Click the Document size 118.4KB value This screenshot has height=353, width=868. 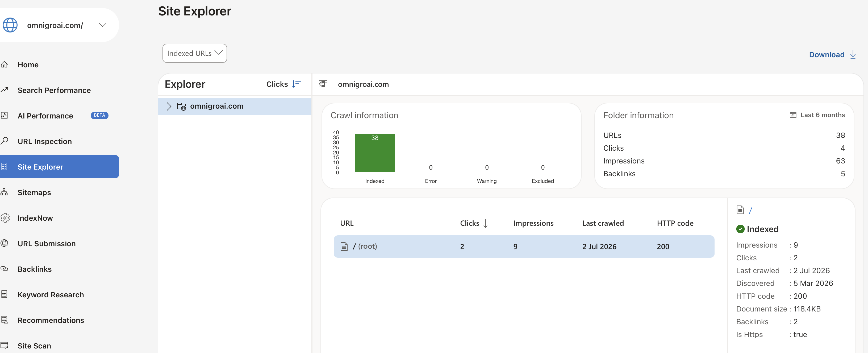807,309
